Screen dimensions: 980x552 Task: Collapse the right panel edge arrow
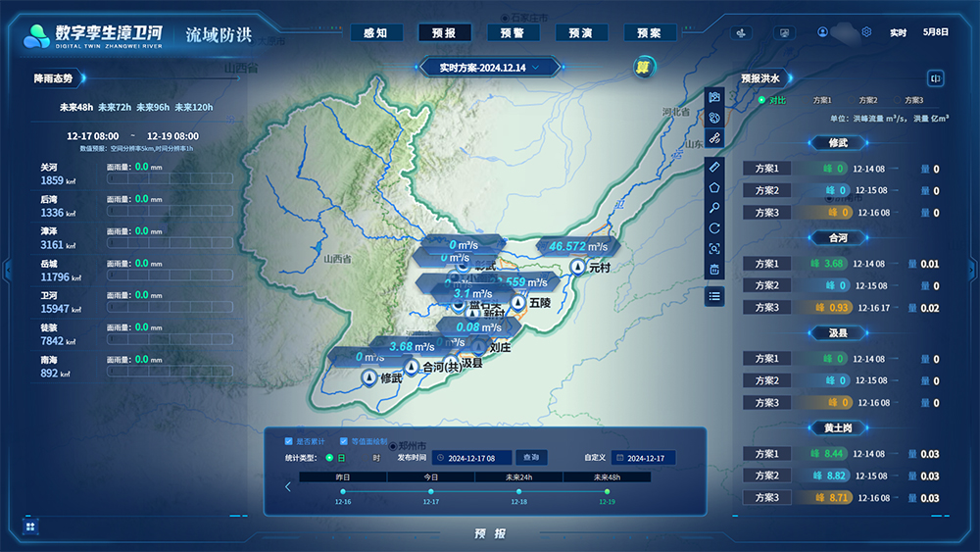tap(972, 270)
